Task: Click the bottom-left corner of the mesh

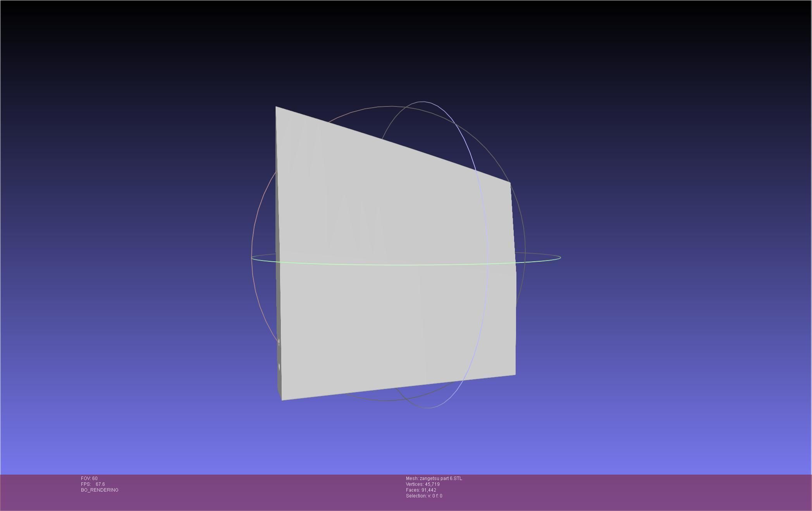Action: click(282, 400)
